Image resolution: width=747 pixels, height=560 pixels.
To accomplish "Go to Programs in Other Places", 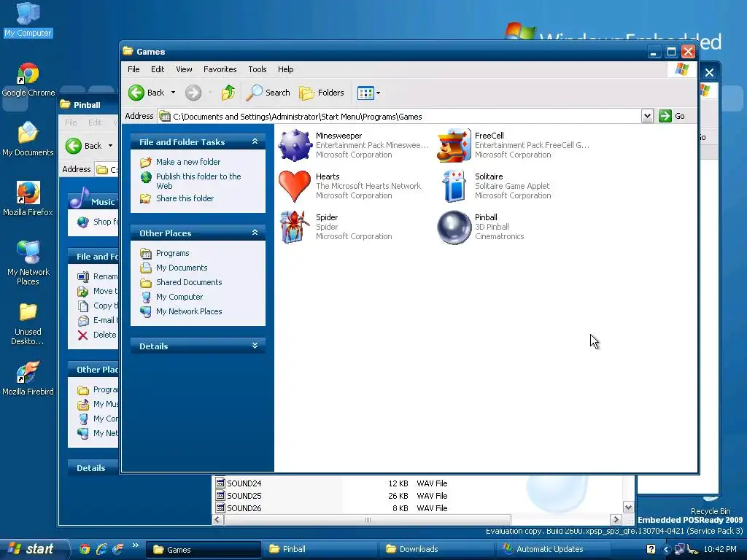I will [172, 253].
